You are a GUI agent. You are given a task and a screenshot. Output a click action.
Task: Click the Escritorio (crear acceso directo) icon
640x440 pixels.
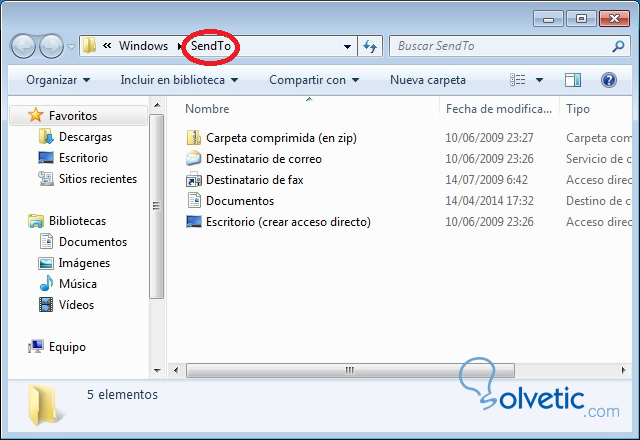pos(193,221)
